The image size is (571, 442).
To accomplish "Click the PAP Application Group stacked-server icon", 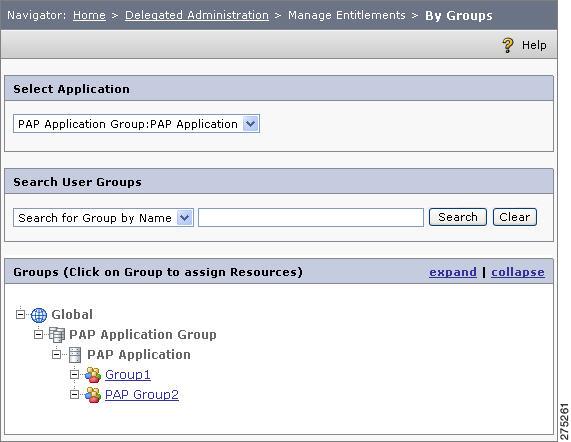I will click(x=57, y=335).
